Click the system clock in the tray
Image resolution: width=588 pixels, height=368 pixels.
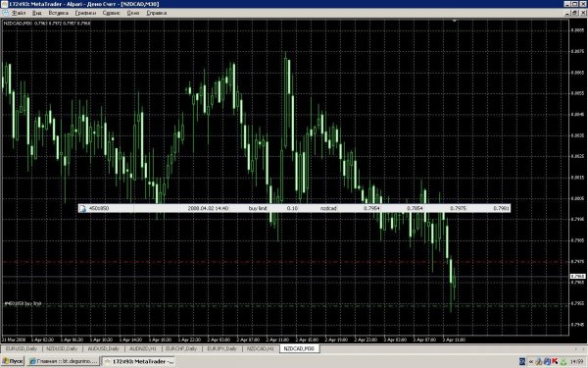(x=577, y=361)
